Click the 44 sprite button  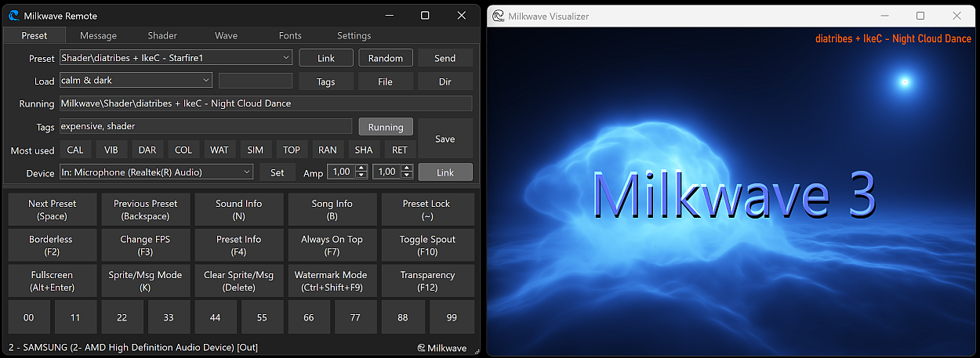tap(216, 317)
